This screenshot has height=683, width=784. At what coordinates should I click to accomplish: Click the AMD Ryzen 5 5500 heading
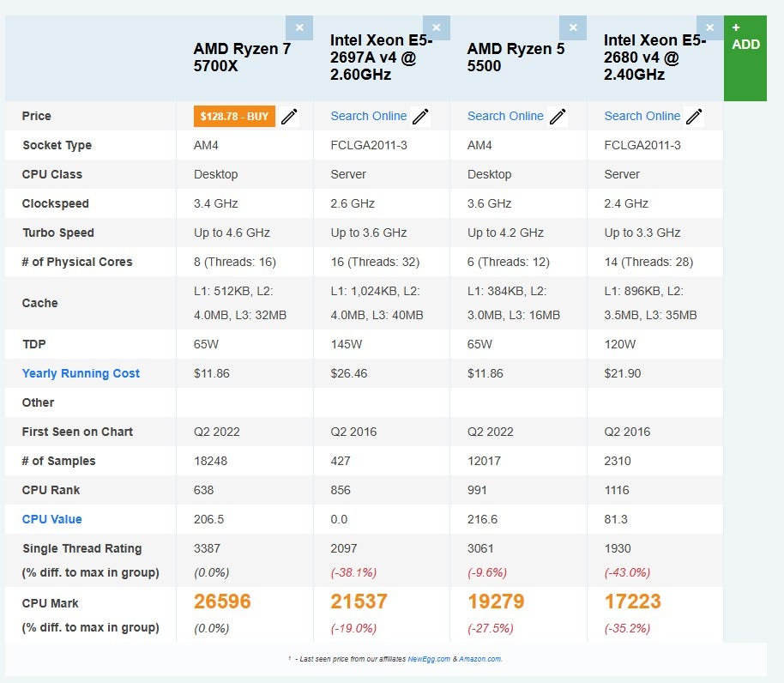[516, 57]
